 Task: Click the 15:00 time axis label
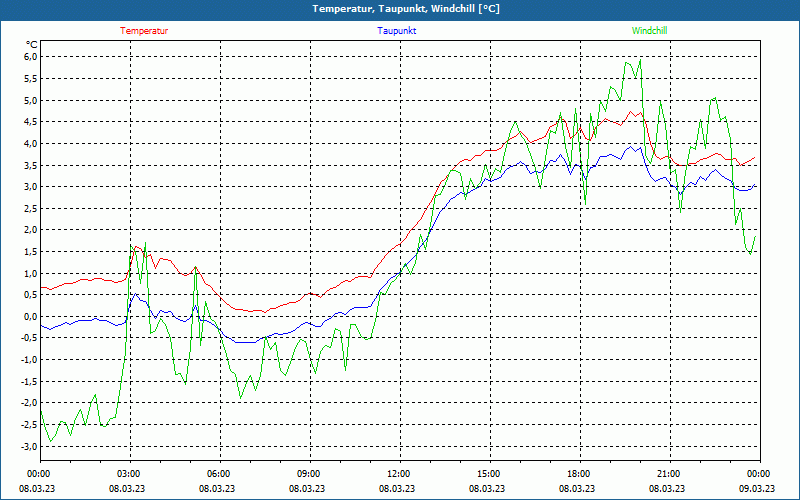pos(490,474)
